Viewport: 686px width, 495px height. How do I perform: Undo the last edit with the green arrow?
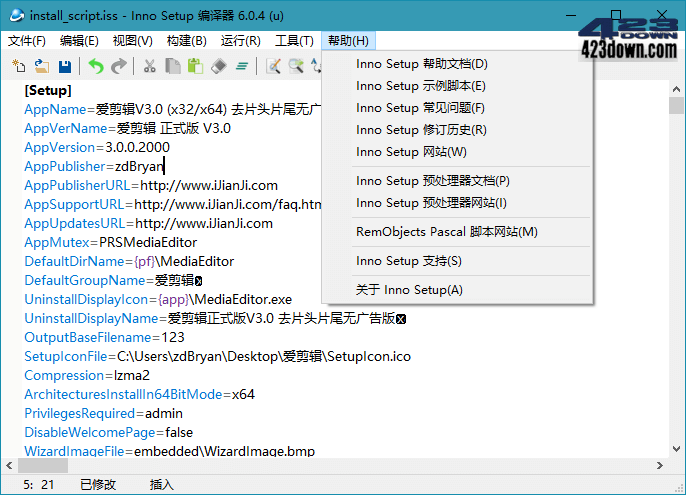click(96, 66)
